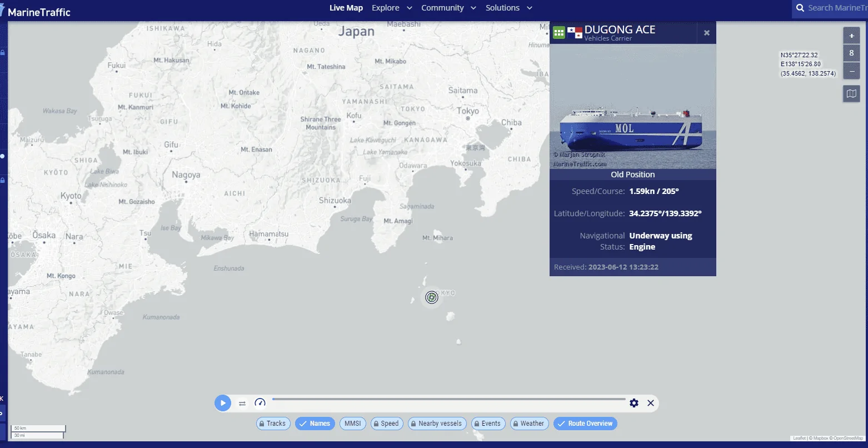The width and height of the screenshot is (868, 448).
Task: Click the Speed/Course value 1.59kn / 205°
Action: click(654, 191)
